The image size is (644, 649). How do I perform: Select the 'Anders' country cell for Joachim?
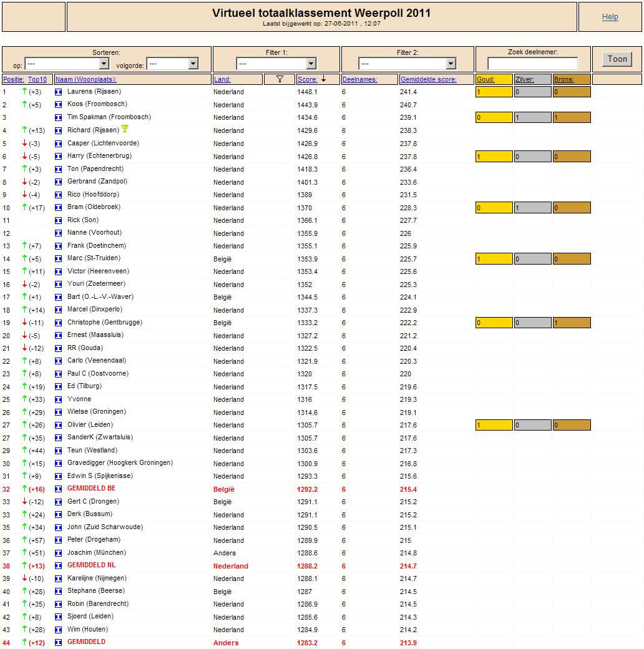(x=224, y=553)
